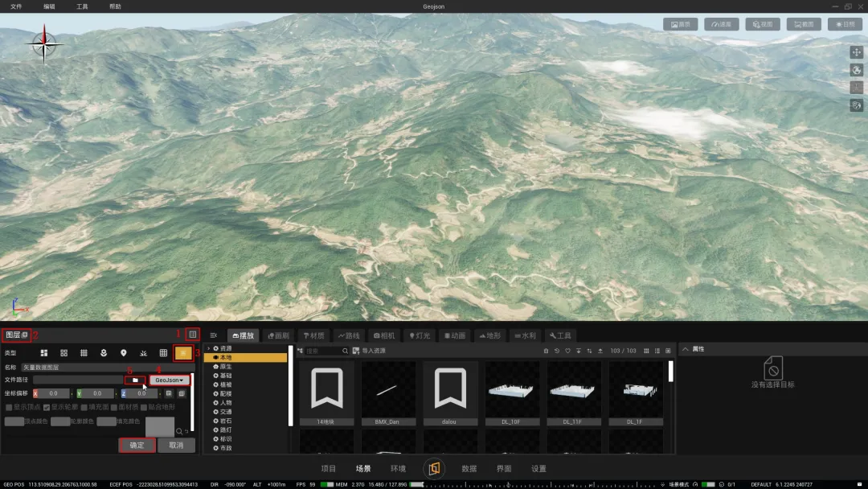
Task: Open the 日照 sunlight setting
Action: [x=845, y=24]
